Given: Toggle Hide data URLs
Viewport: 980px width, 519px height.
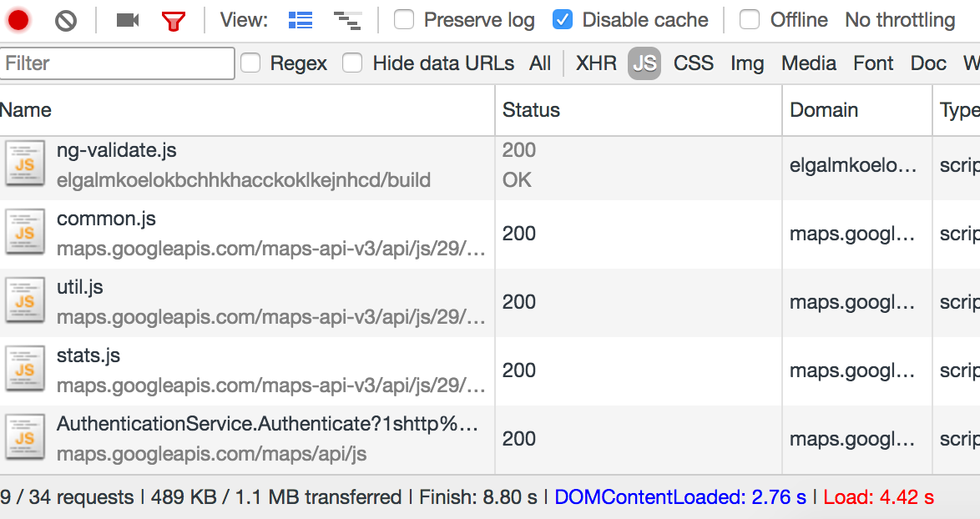Looking at the screenshot, I should coord(353,63).
